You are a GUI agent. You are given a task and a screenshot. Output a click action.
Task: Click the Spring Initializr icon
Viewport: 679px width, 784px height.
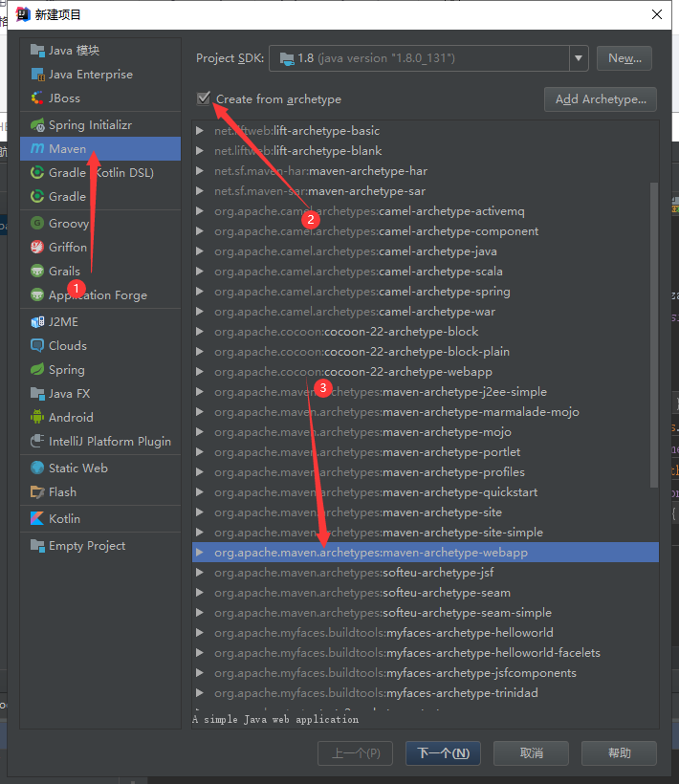(37, 124)
